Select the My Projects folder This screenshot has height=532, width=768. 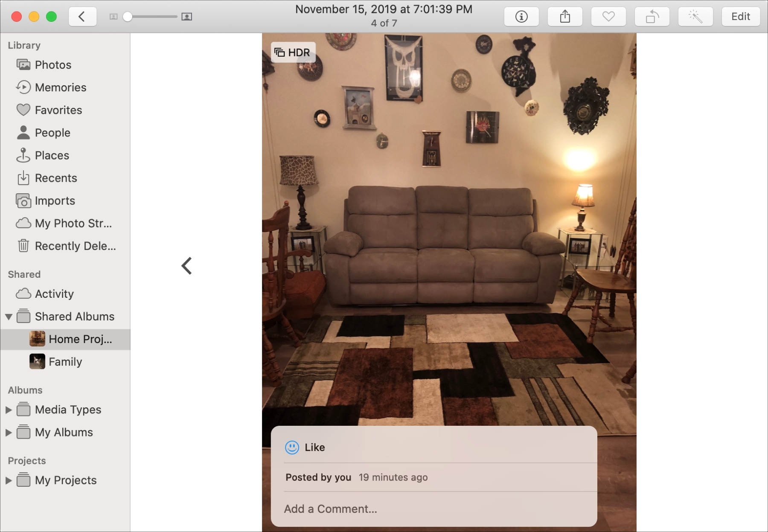click(x=65, y=480)
